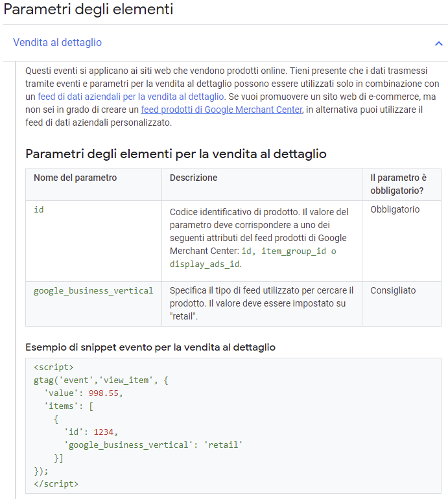
Task: Open the feed di dati aziendali link
Action: [x=130, y=97]
